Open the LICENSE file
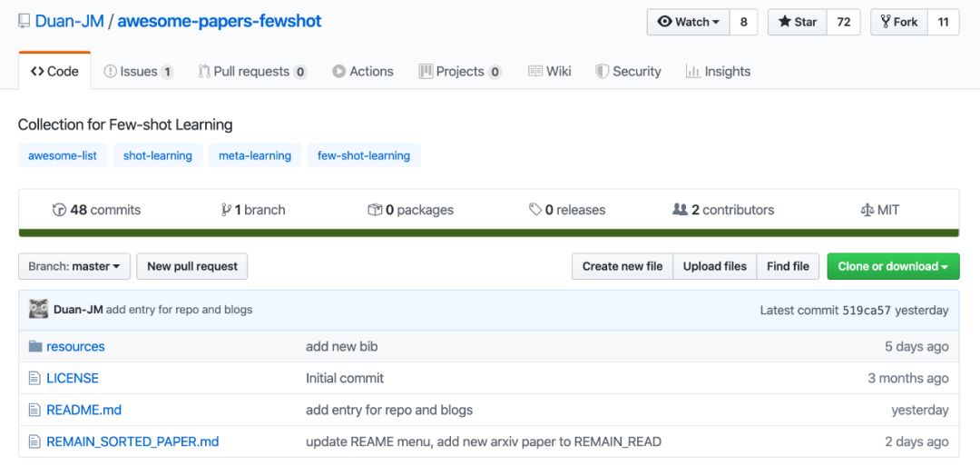This screenshot has height=466, width=980. pos(73,379)
